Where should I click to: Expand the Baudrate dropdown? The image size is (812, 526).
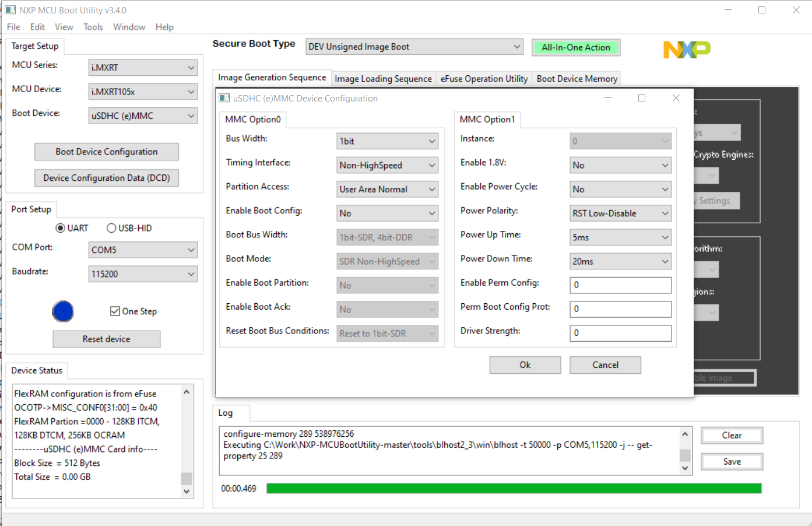(143, 273)
